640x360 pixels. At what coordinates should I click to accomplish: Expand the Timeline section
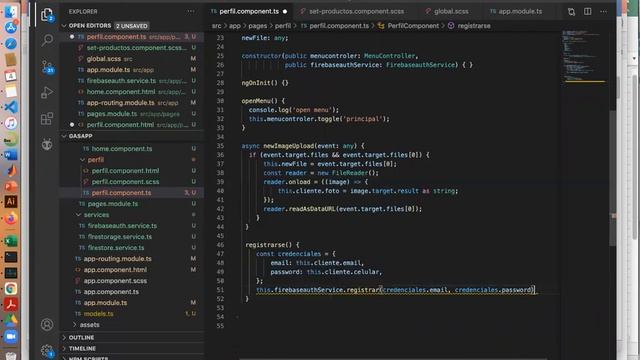coord(82,349)
